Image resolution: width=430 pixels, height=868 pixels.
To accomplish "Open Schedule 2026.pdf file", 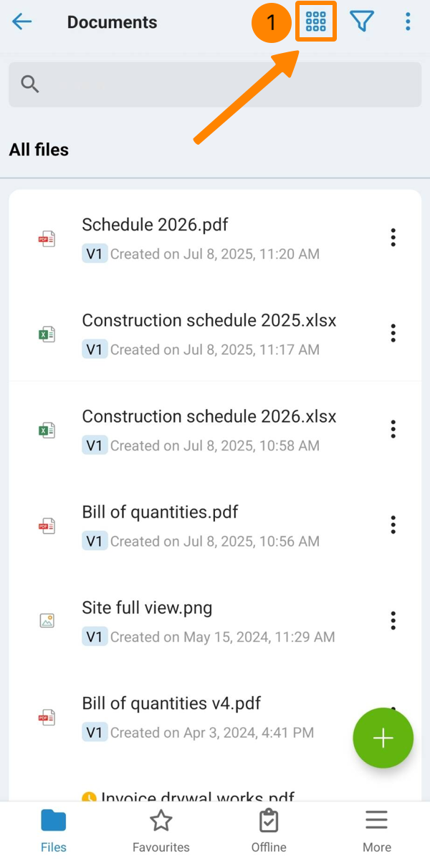I will click(x=156, y=225).
